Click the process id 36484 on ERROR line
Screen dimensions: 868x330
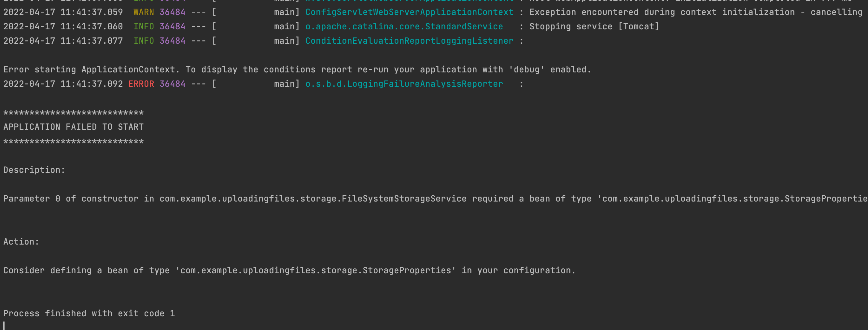tap(172, 84)
